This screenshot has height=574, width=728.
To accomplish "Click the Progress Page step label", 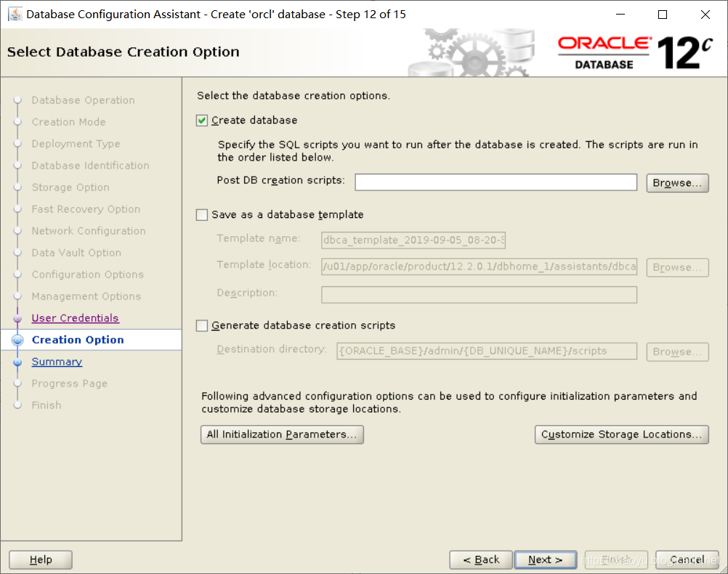I will pyautogui.click(x=70, y=384).
